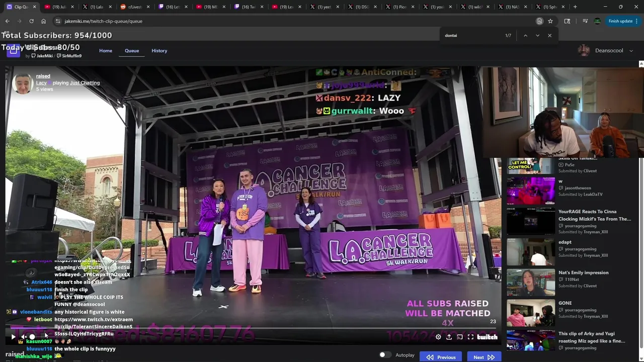Select the clip titled "w" by jasontheween
The image size is (644, 362).
(530, 191)
